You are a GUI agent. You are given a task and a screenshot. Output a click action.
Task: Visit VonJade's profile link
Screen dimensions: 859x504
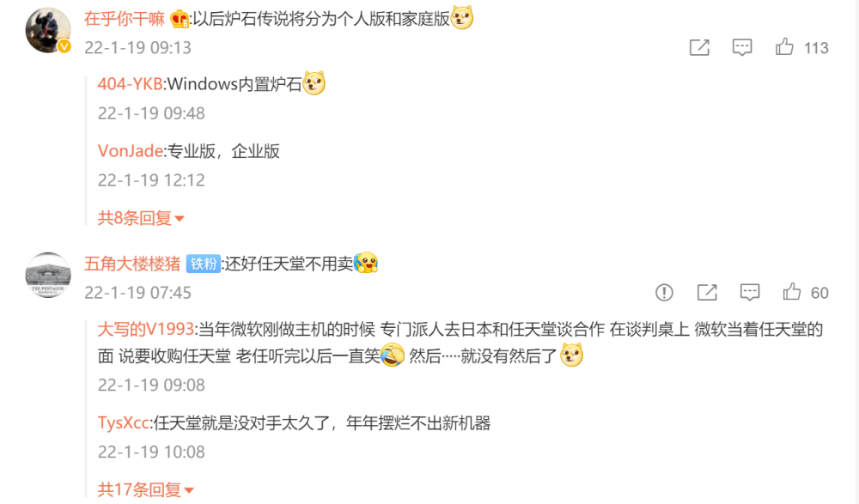tap(131, 150)
